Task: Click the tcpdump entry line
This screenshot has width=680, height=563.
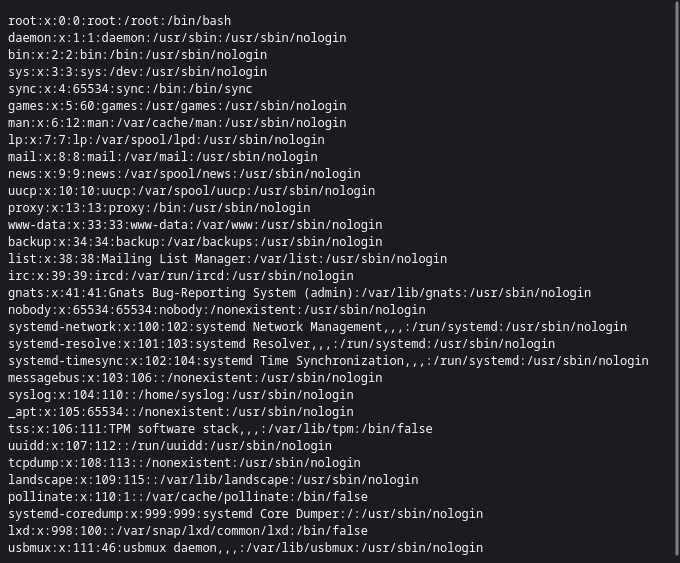Action: 184,463
